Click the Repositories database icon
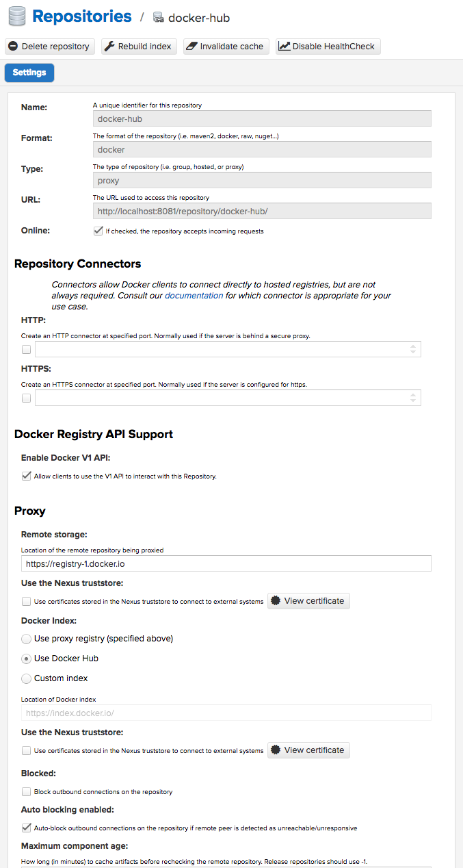 point(16,16)
